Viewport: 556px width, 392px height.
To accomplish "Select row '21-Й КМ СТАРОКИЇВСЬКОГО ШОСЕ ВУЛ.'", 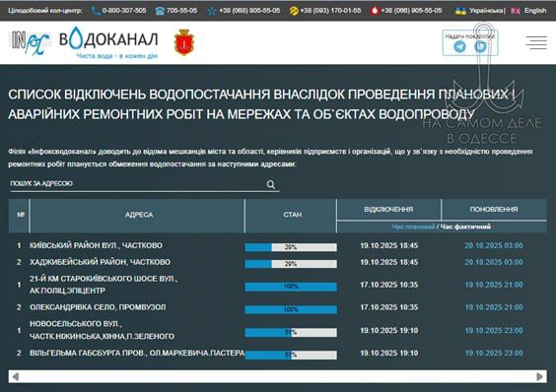I will tap(104, 285).
